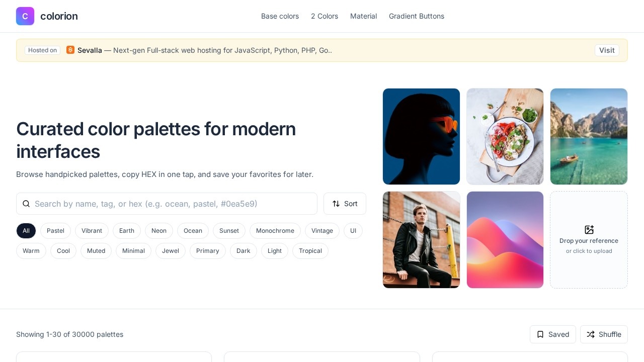Select the All filter chip
This screenshot has width=644, height=362.
tap(26, 231)
